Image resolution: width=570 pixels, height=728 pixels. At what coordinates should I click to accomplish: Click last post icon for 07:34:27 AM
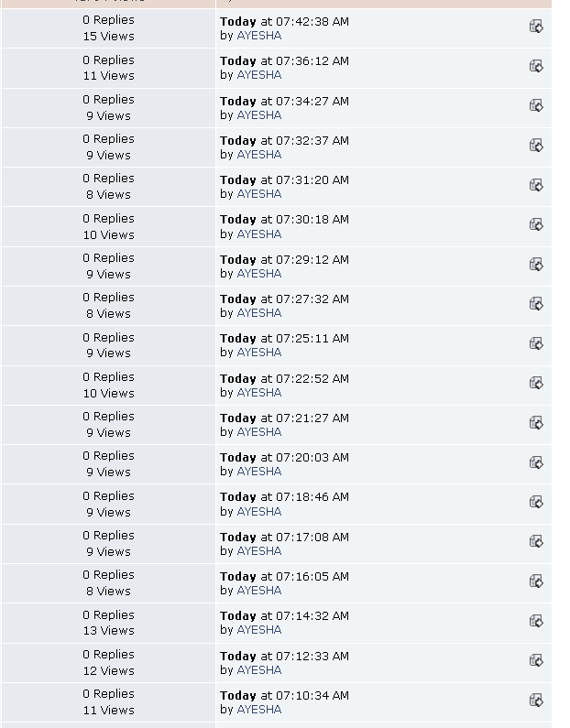click(536, 105)
